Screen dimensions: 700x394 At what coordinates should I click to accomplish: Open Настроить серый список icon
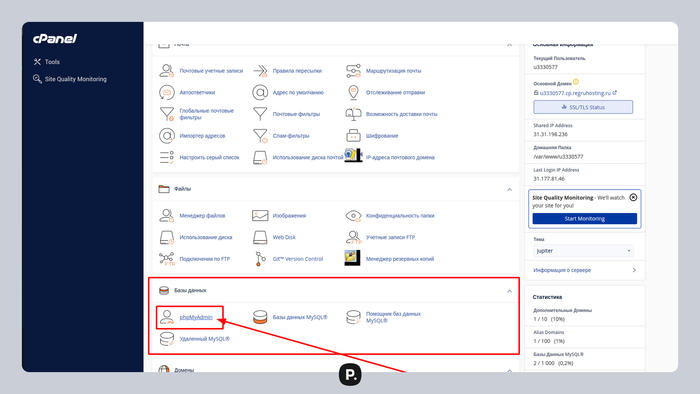[167, 157]
